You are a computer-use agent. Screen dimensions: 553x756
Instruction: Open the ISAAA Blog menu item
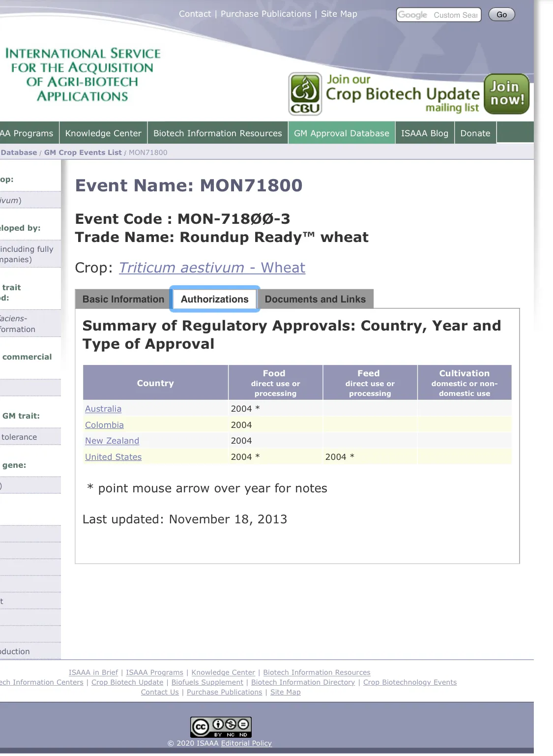tap(425, 133)
